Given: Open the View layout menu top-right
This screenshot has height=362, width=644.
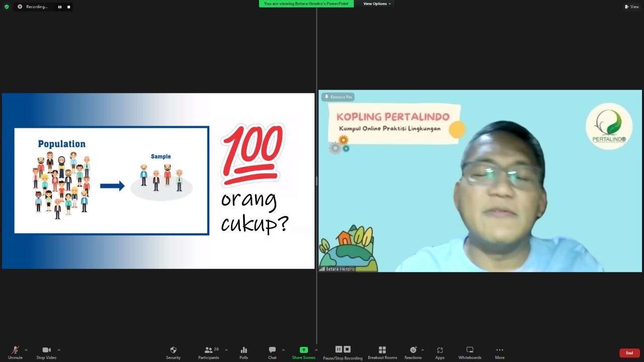Looking at the screenshot, I should click(x=631, y=7).
